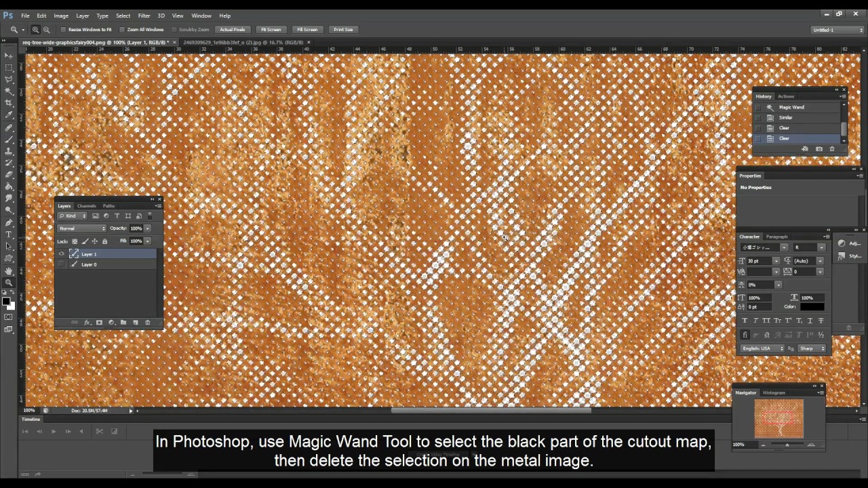Open font size 30 pt dropdown

(x=776, y=261)
